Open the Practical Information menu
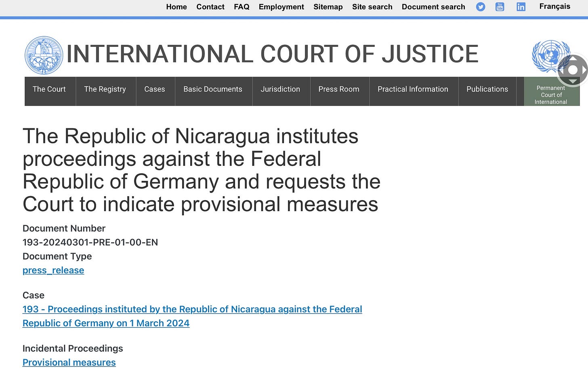The width and height of the screenshot is (588, 379). [x=414, y=91]
